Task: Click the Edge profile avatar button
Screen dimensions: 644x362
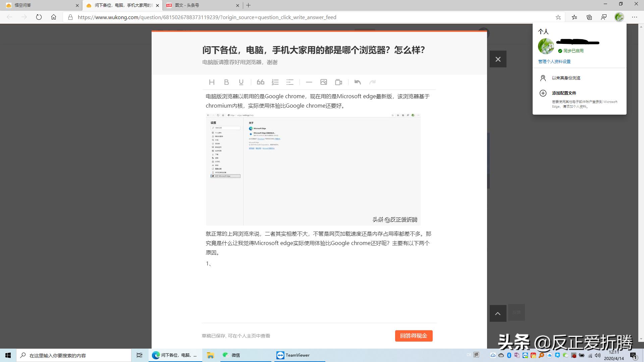Action: 619,17
